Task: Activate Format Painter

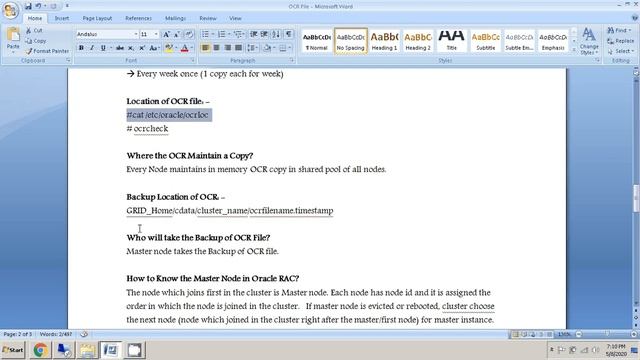Action: point(47,51)
